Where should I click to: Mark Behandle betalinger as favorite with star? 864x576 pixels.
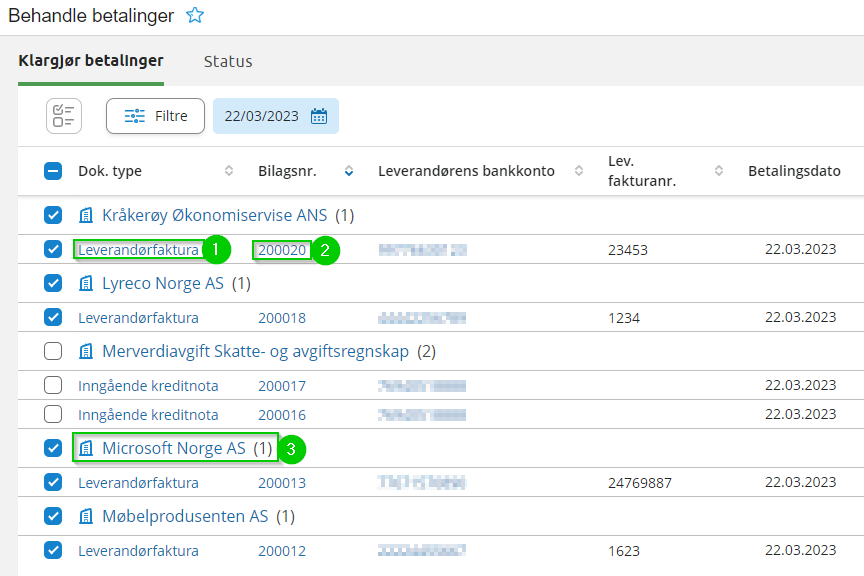pyautogui.click(x=195, y=15)
